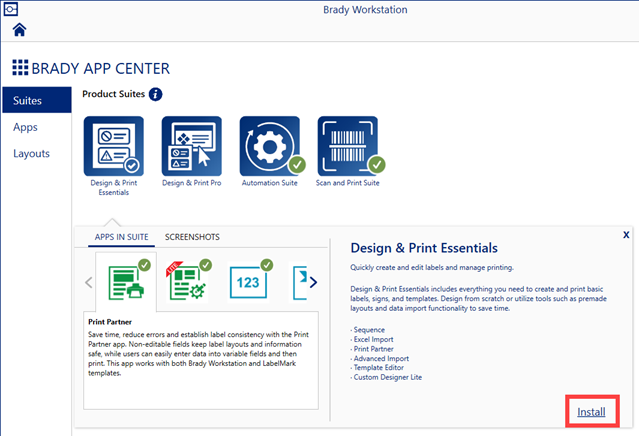Select the Sequence app icon labeled 123
This screenshot has width=639, height=436.
(x=247, y=282)
